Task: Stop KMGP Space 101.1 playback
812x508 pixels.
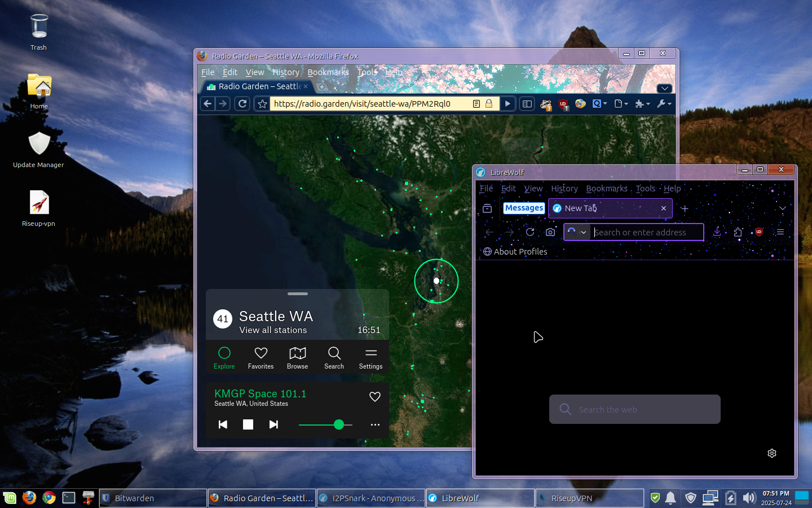Action: 248,424
